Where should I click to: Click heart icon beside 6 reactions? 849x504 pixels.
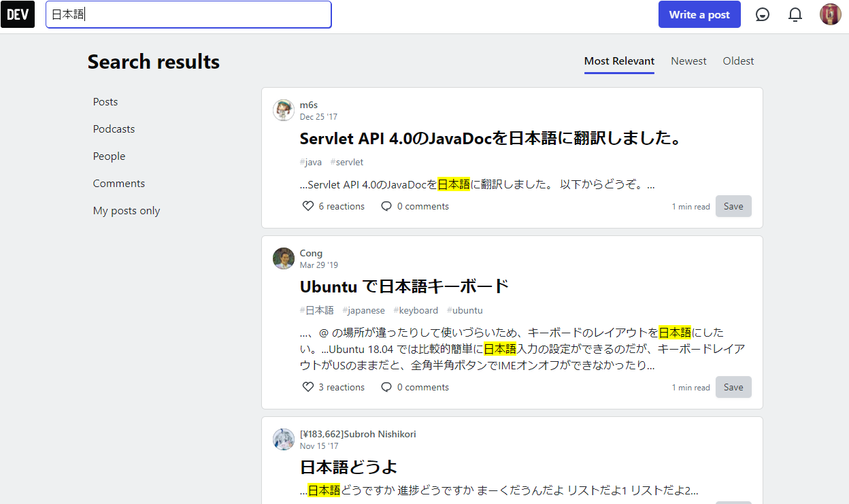(308, 206)
